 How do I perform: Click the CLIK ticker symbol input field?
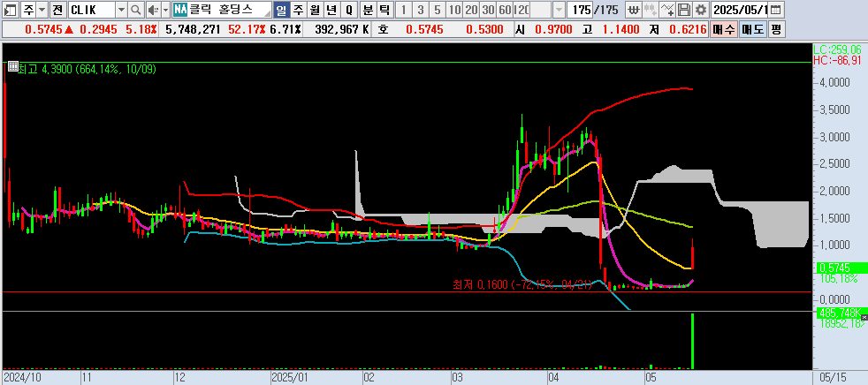91,10
